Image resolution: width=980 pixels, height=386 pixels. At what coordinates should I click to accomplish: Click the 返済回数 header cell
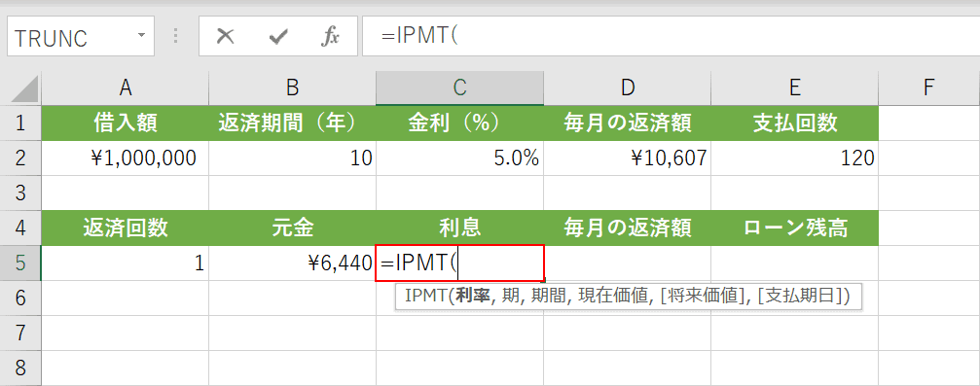(125, 228)
